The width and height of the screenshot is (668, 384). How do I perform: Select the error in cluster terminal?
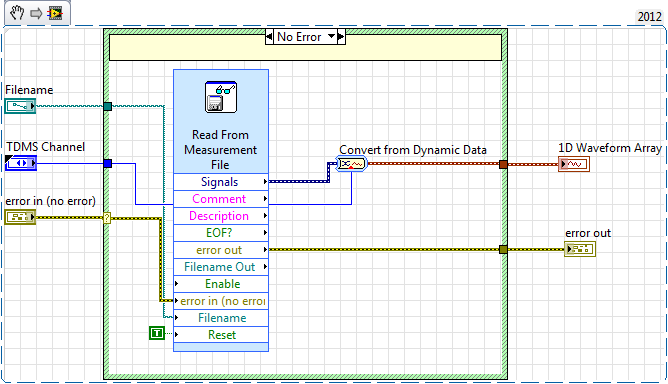click(20, 217)
